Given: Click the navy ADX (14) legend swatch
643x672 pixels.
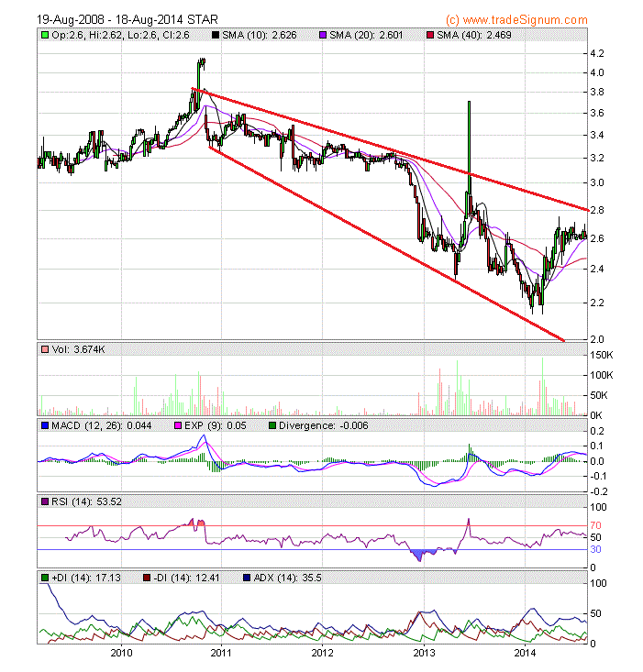Looking at the screenshot, I should pyautogui.click(x=247, y=578).
